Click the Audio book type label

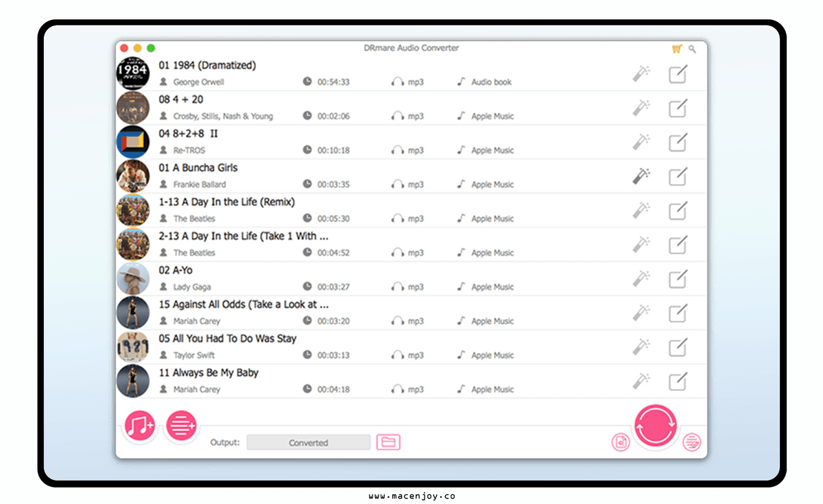coord(492,82)
